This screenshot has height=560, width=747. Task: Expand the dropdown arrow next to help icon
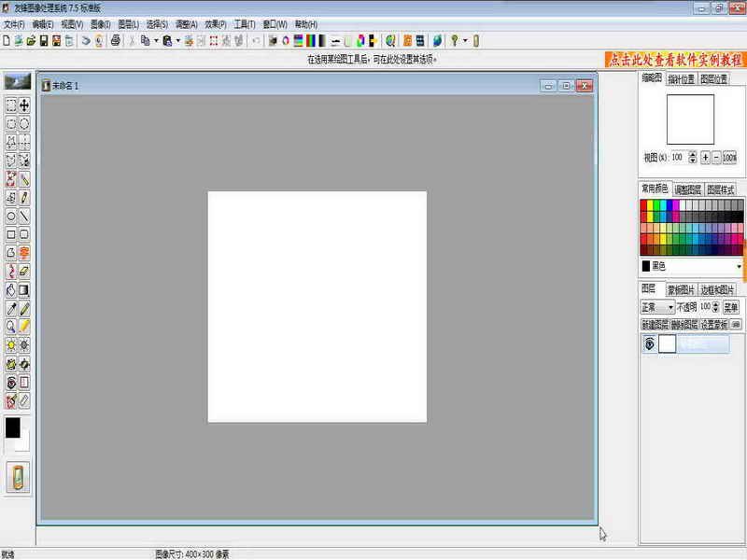pyautogui.click(x=465, y=41)
